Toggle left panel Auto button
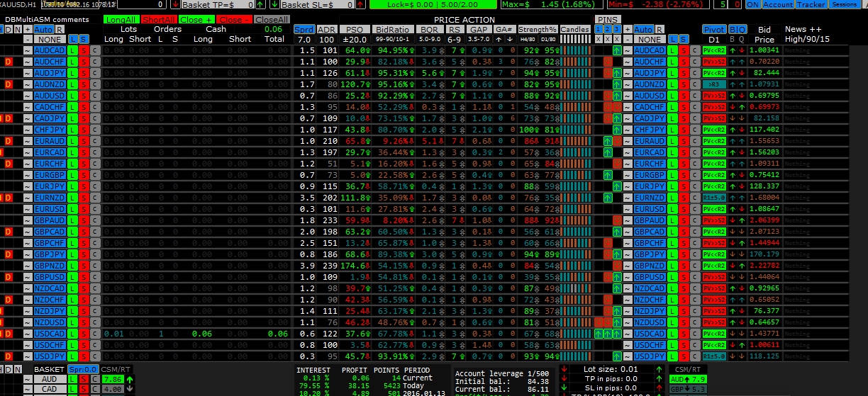This screenshot has height=396, width=868. click(x=43, y=30)
